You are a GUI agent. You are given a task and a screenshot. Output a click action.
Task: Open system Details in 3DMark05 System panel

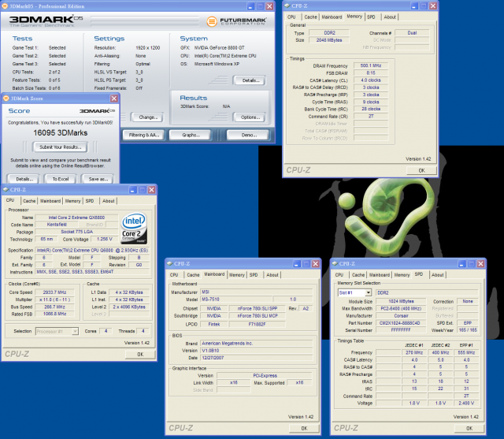point(250,80)
